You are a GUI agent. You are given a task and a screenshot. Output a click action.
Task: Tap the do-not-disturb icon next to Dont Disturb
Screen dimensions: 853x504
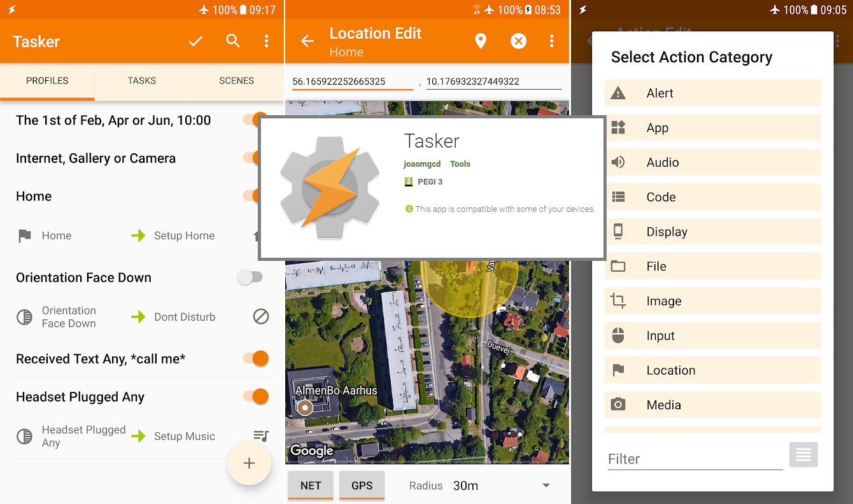(x=260, y=316)
